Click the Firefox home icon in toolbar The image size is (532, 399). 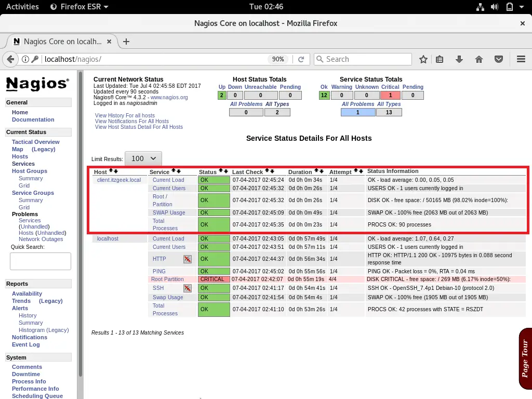click(x=478, y=59)
